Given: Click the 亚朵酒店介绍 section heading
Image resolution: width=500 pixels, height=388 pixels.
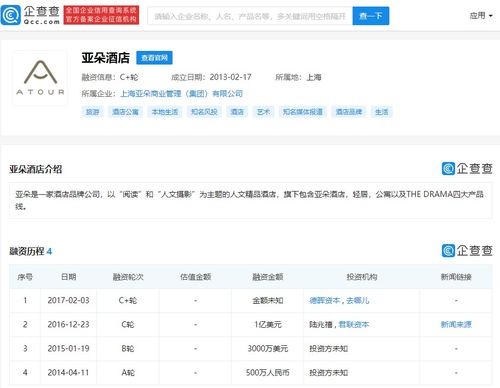Looking at the screenshot, I should coord(36,169).
